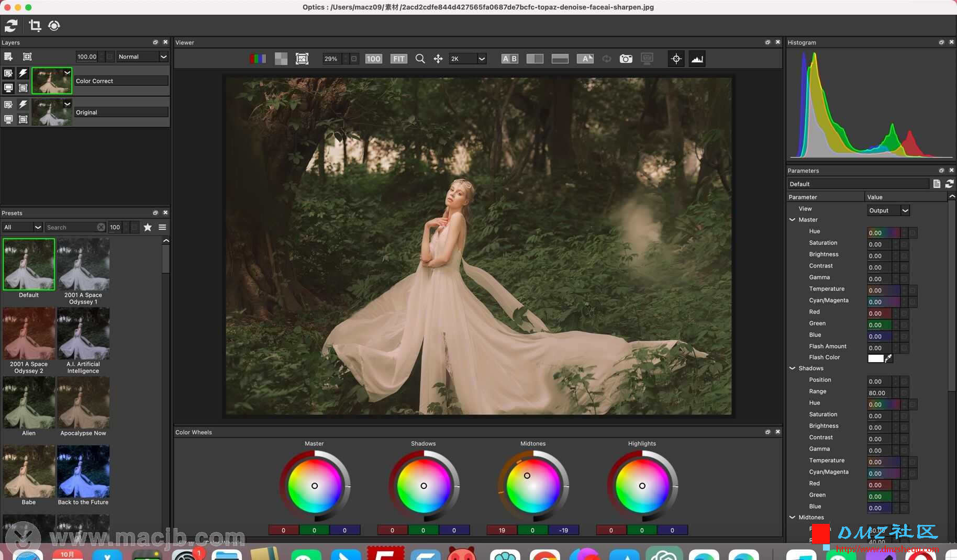The height and width of the screenshot is (560, 957).
Task: Toggle monitor visibility on Color Correct layer
Action: [x=8, y=88]
